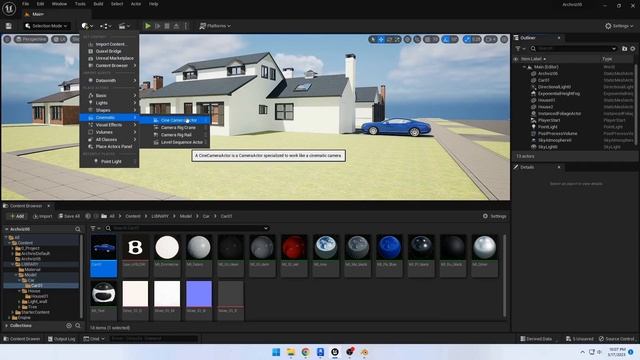
Task: Click the Eject button in play controls
Action: click(x=176, y=26)
